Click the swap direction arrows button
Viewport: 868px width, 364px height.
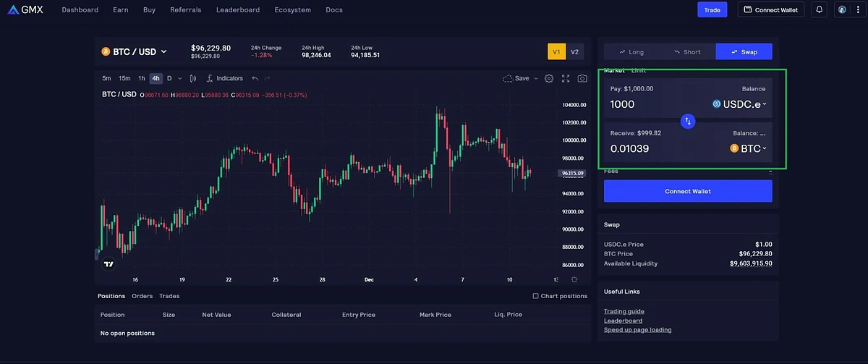click(x=688, y=122)
